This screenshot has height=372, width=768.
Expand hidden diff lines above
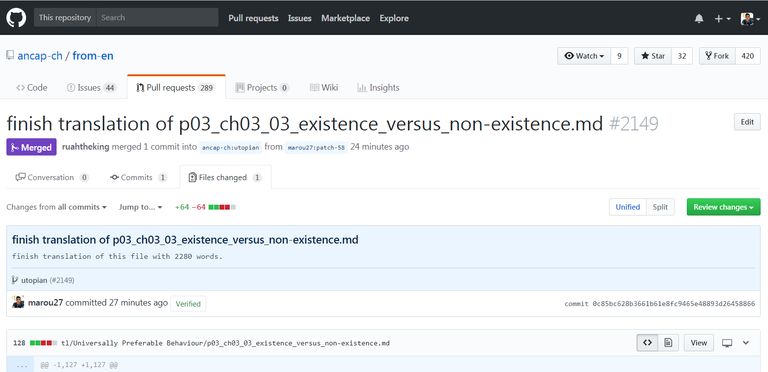coord(20,365)
